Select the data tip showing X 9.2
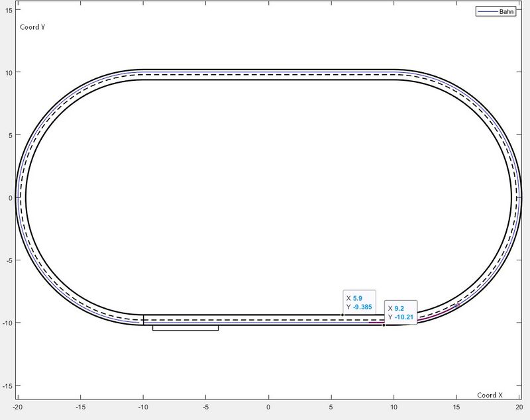The width and height of the screenshot is (530, 420). tap(401, 313)
